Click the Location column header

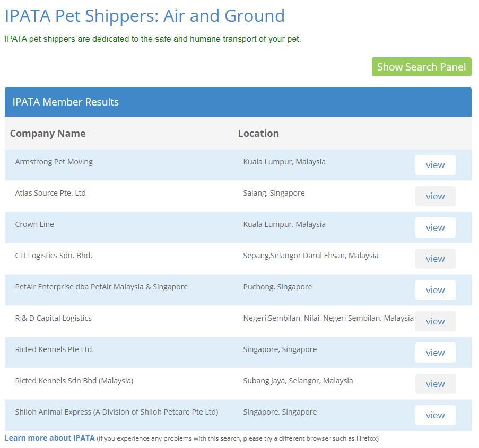coord(258,134)
